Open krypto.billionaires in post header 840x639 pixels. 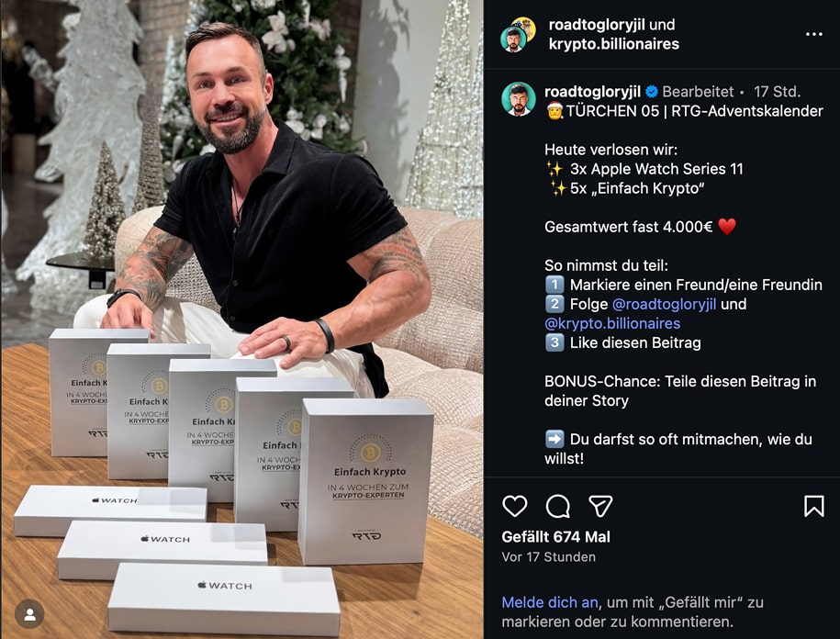(614, 44)
